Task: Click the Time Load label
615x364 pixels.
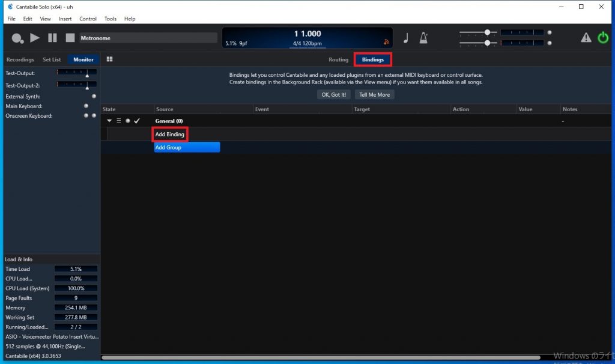Action: pyautogui.click(x=17, y=269)
